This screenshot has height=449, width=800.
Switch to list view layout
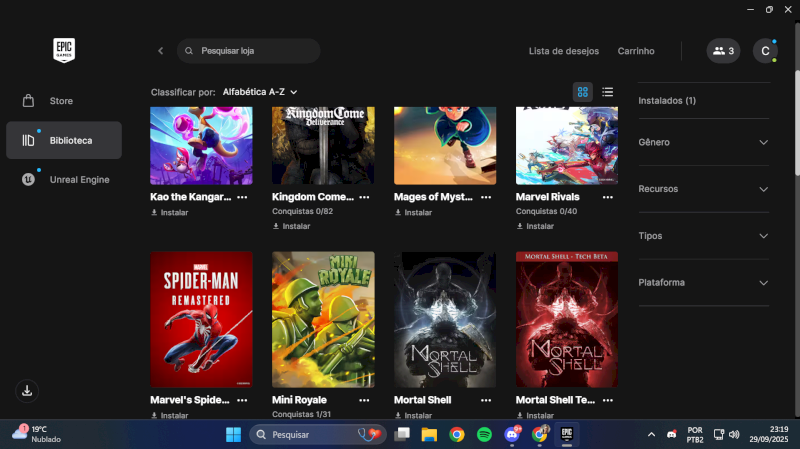click(x=607, y=92)
